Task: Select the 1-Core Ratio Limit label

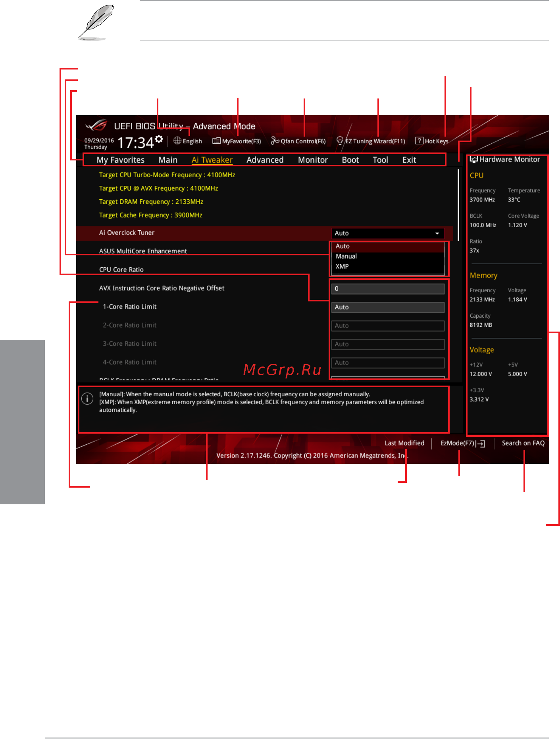Action: pos(129,307)
